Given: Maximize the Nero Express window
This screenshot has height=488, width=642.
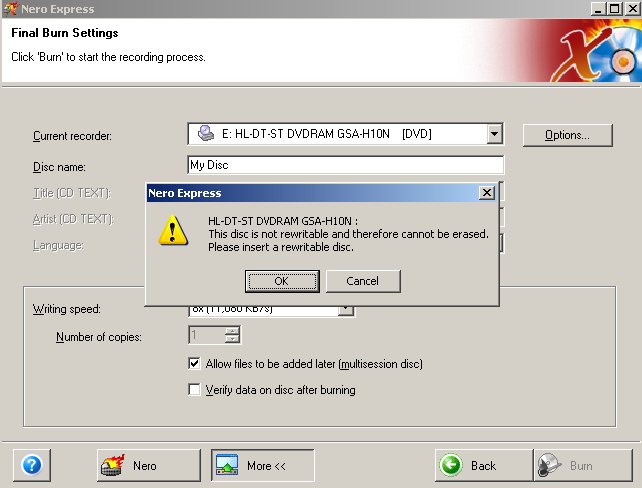Looking at the screenshot, I should tap(614, 8).
